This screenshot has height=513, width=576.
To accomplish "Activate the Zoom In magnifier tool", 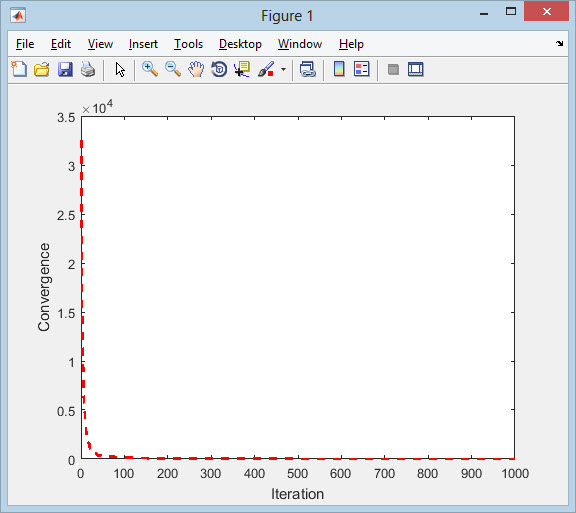I will [x=150, y=69].
